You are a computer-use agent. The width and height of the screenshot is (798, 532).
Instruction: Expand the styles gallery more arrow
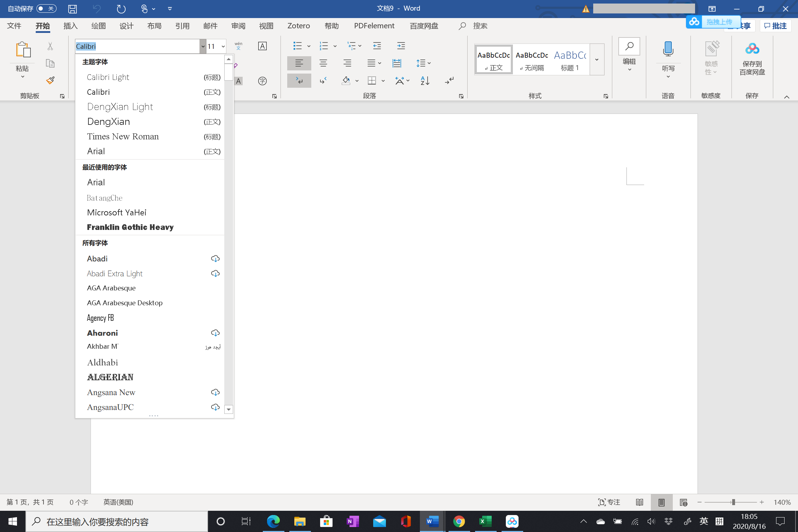pos(597,59)
